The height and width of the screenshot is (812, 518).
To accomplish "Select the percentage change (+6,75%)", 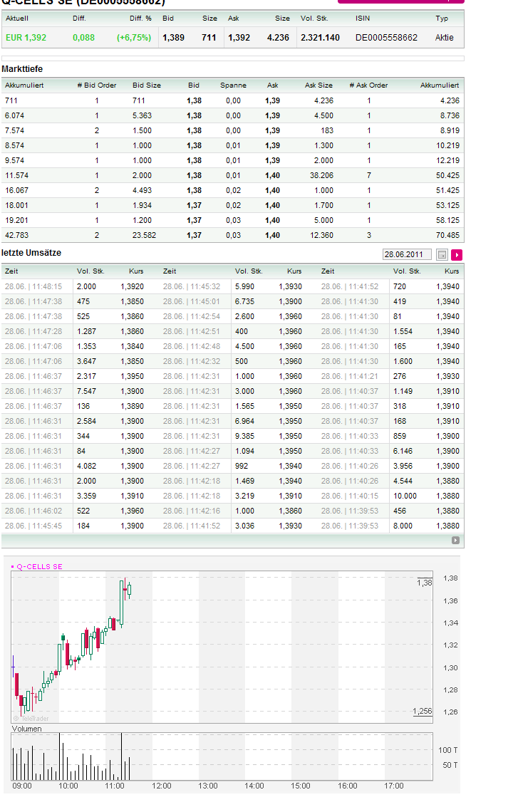I will pyautogui.click(x=134, y=38).
